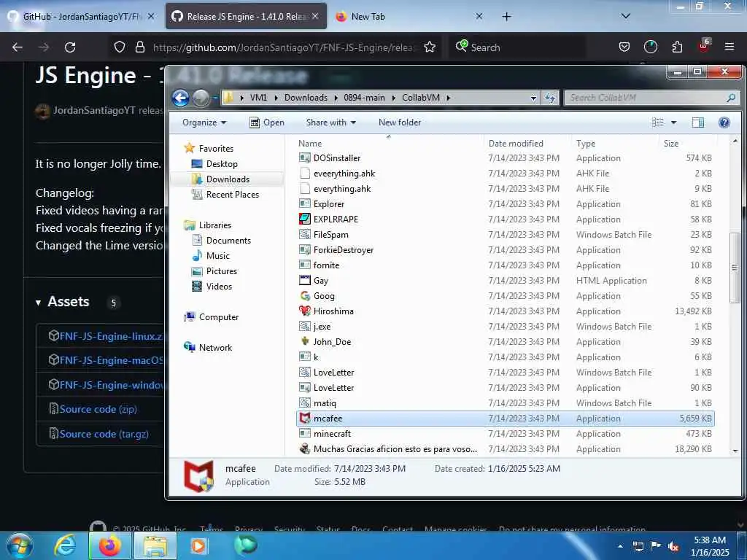Sort by the Type column header
This screenshot has width=747, height=560.
(586, 144)
